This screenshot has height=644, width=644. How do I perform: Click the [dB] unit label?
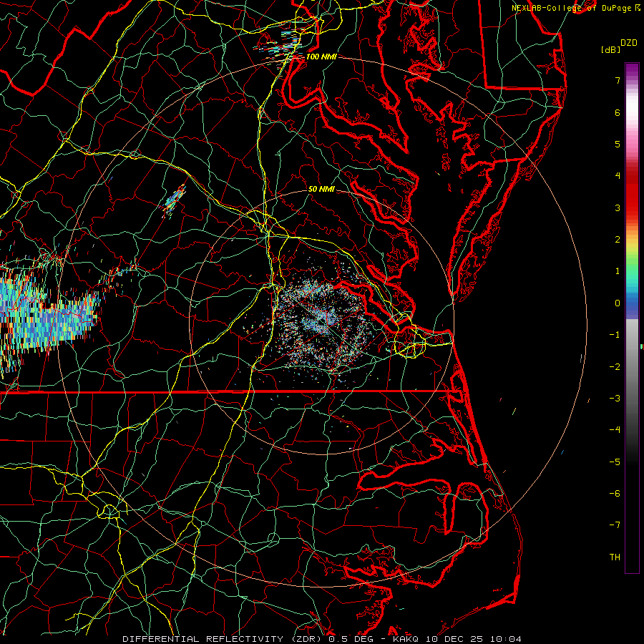click(610, 49)
